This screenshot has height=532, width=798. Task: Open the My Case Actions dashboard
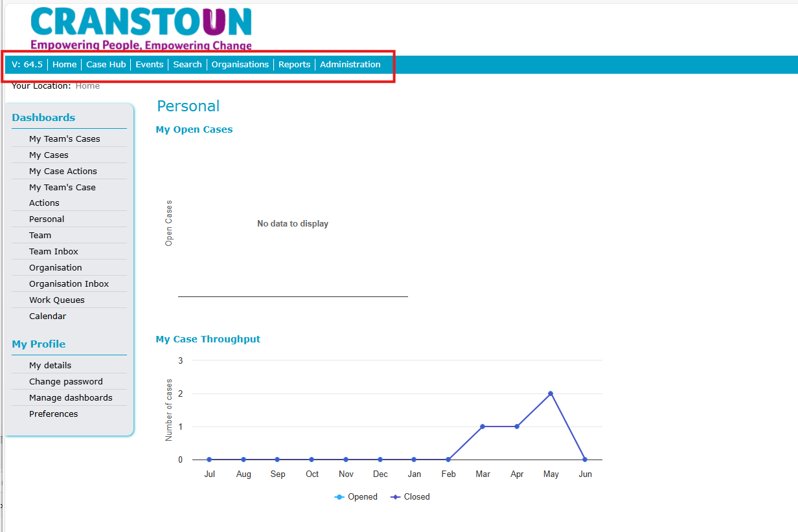[x=63, y=171]
